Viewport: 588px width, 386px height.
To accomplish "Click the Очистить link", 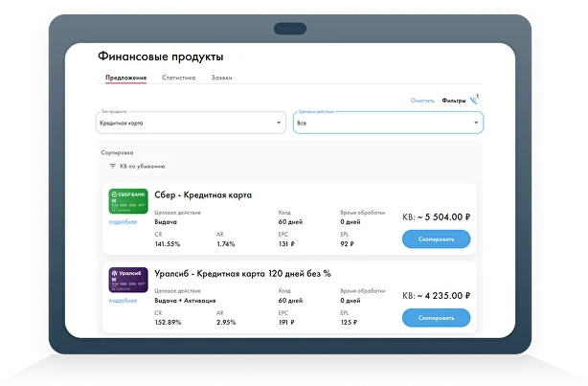I will coord(422,101).
